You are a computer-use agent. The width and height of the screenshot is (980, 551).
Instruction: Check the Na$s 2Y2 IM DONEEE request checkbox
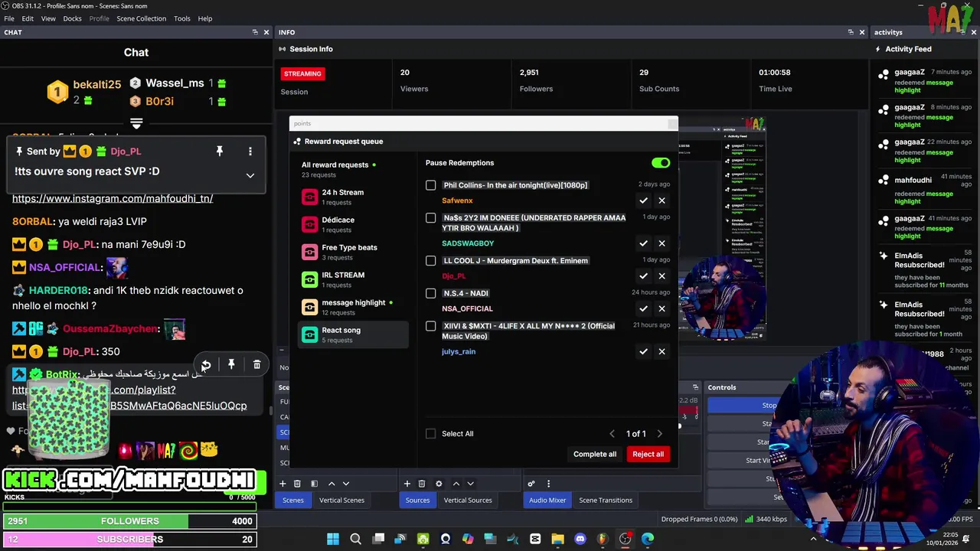pyautogui.click(x=431, y=218)
